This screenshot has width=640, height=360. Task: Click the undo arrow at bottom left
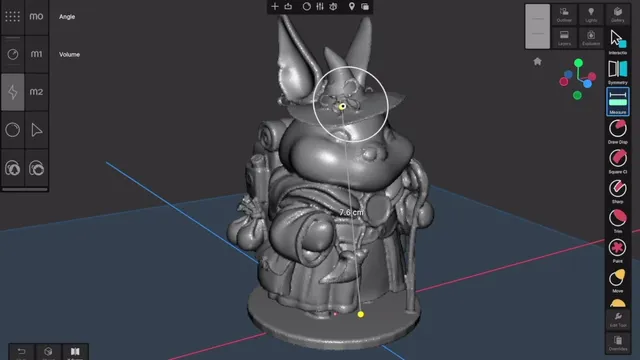(x=21, y=352)
